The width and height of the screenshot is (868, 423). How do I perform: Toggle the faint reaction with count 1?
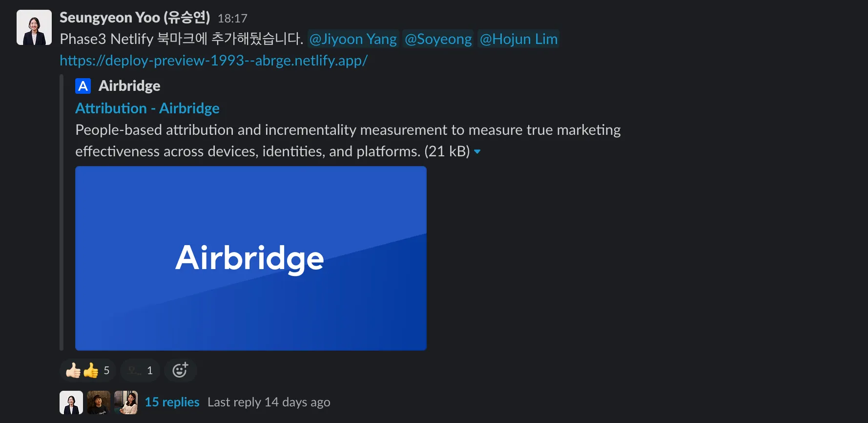140,370
